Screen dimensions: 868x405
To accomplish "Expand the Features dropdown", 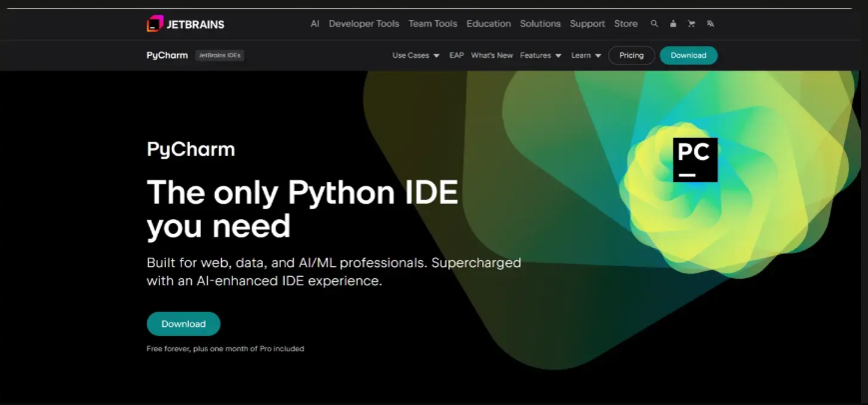I will tap(540, 56).
